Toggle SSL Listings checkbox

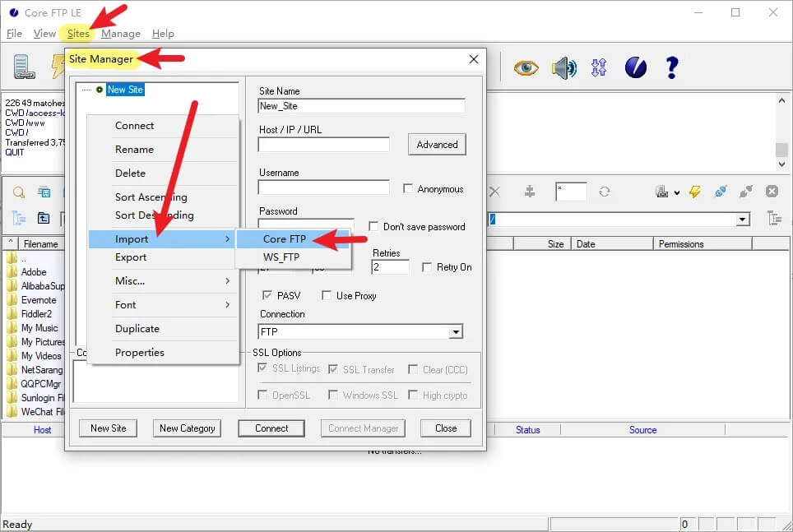point(262,368)
